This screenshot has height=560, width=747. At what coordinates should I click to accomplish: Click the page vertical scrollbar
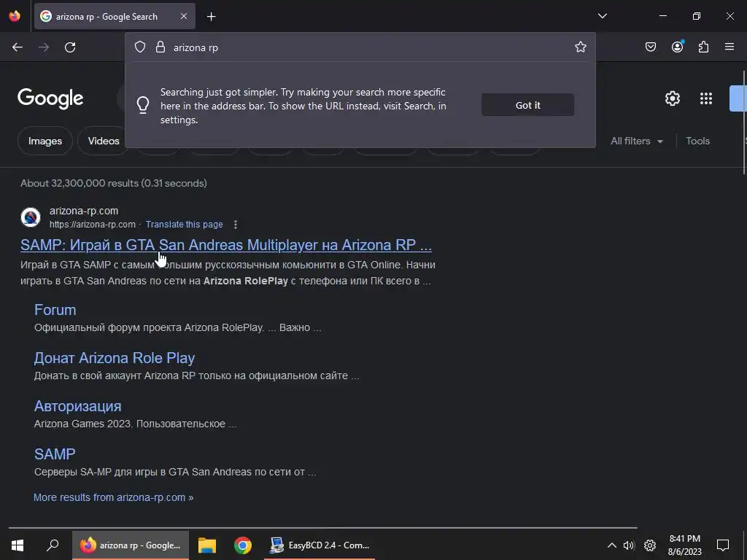(x=744, y=122)
